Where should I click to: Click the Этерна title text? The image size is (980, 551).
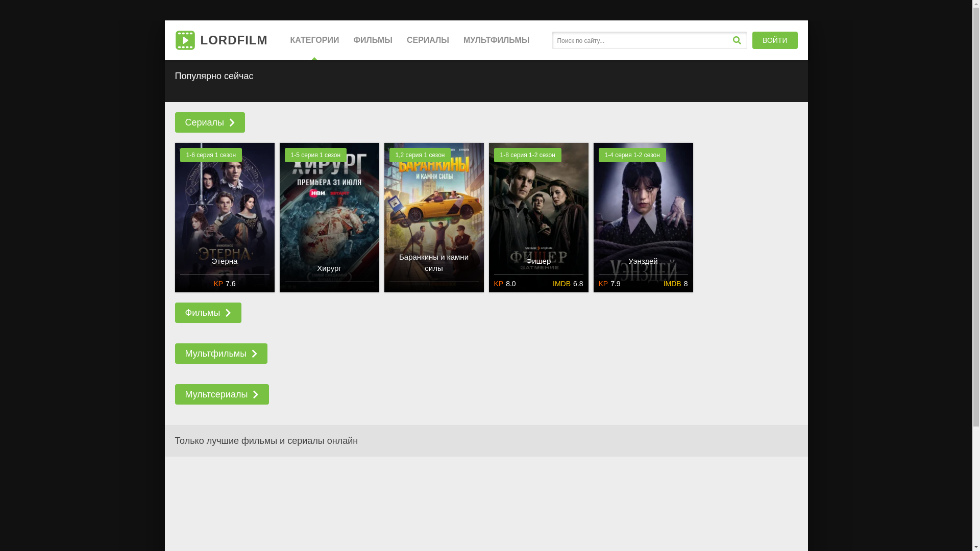[x=225, y=261]
